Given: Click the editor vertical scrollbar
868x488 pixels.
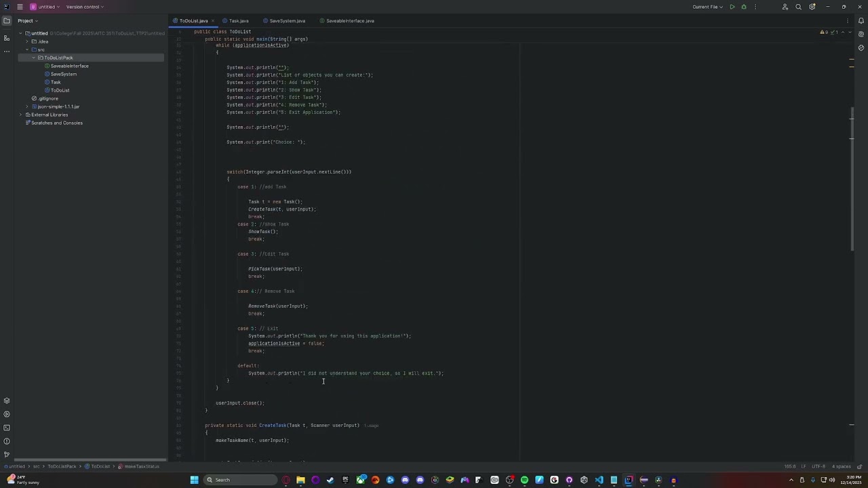Looking at the screenshot, I should [x=852, y=179].
